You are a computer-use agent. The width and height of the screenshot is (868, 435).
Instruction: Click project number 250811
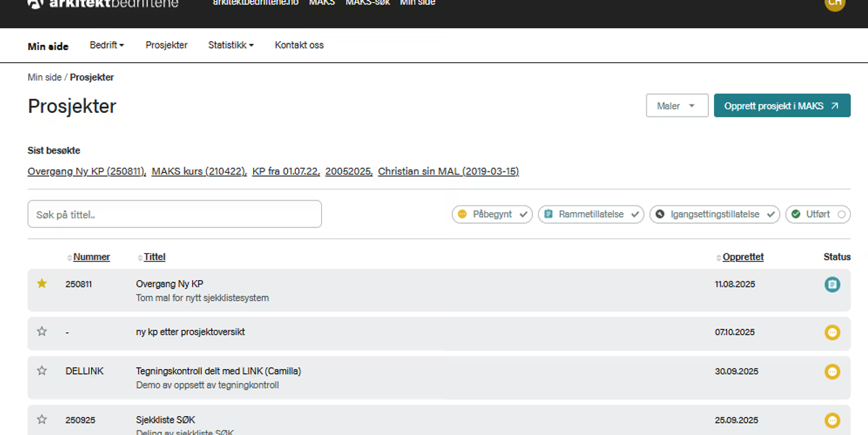(79, 284)
